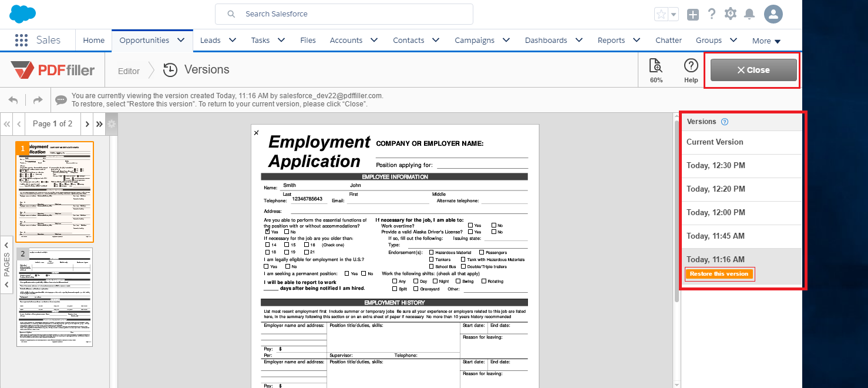The width and height of the screenshot is (868, 388).
Task: Click the Salesforce cloud logo
Action: tap(23, 14)
